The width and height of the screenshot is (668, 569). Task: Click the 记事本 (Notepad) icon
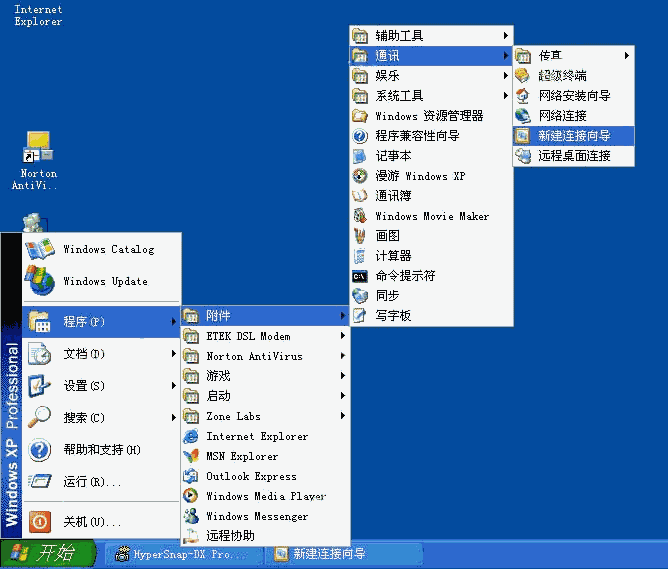[x=360, y=156]
